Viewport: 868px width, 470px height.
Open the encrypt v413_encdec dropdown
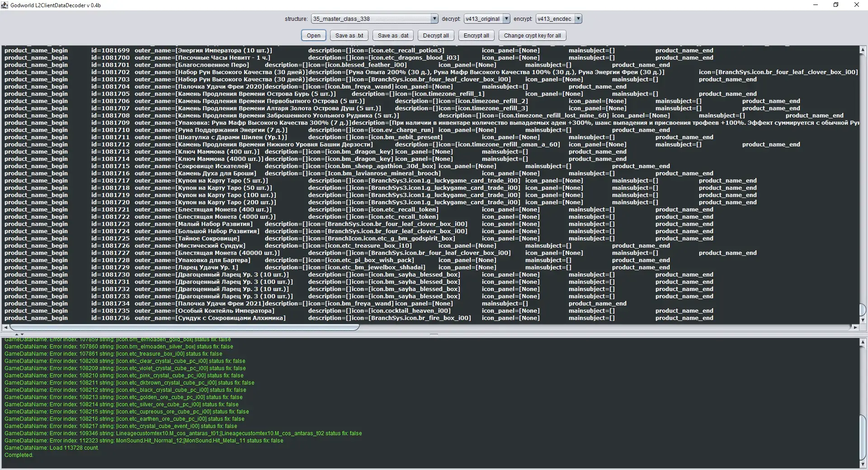tap(559, 19)
